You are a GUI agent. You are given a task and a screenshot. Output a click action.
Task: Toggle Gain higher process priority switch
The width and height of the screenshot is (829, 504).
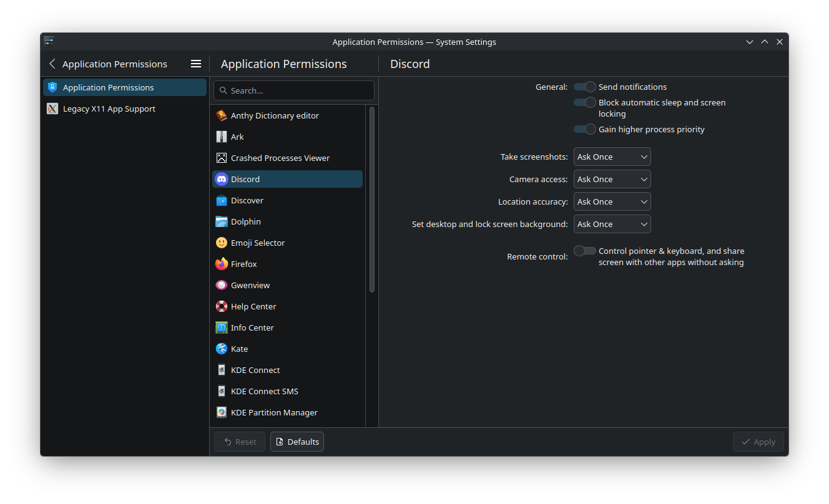[x=584, y=129]
